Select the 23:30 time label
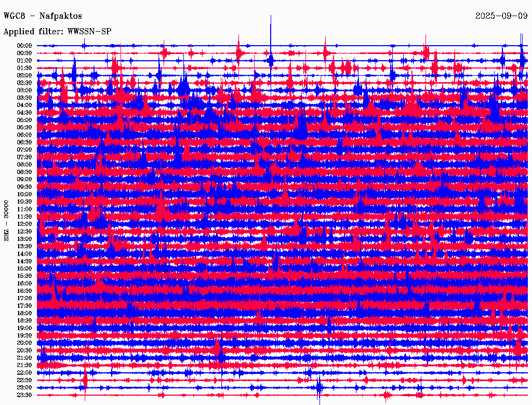Screen dimensions: 532x405 pos(24,395)
